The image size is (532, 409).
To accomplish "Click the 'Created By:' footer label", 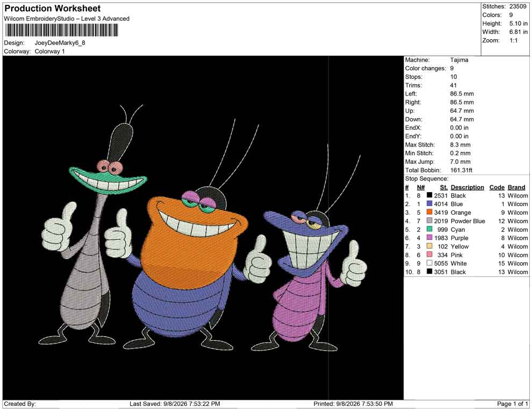I will pos(20,404).
